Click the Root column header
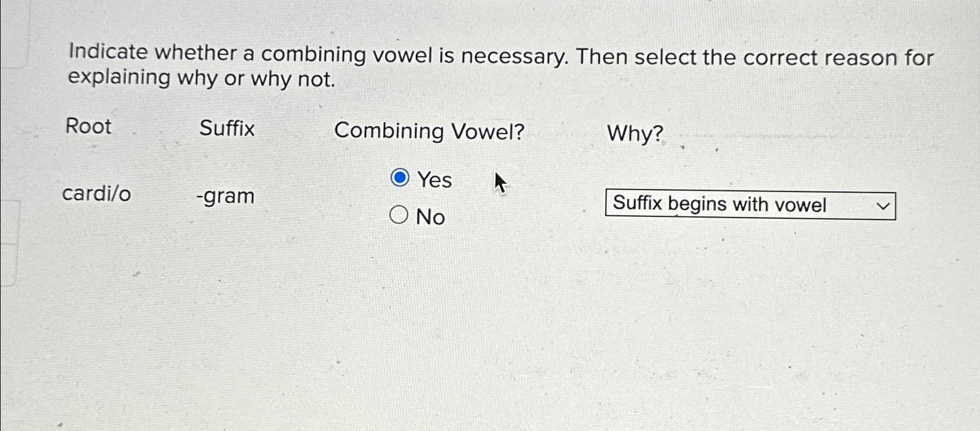This screenshot has width=980, height=431. pyautogui.click(x=87, y=128)
